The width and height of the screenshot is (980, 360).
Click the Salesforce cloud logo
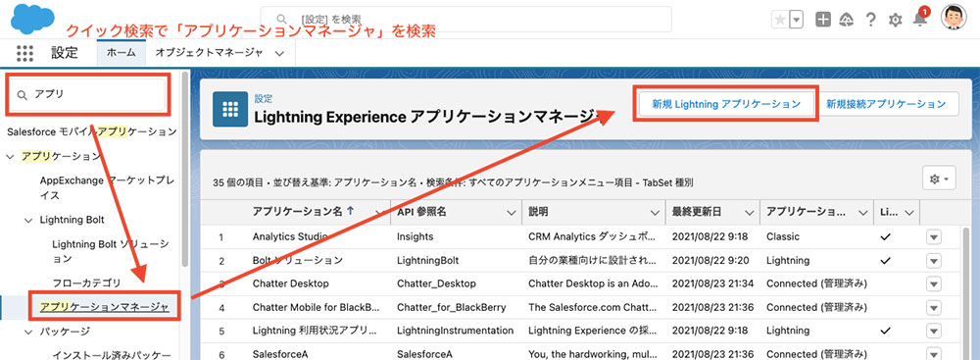point(32,19)
